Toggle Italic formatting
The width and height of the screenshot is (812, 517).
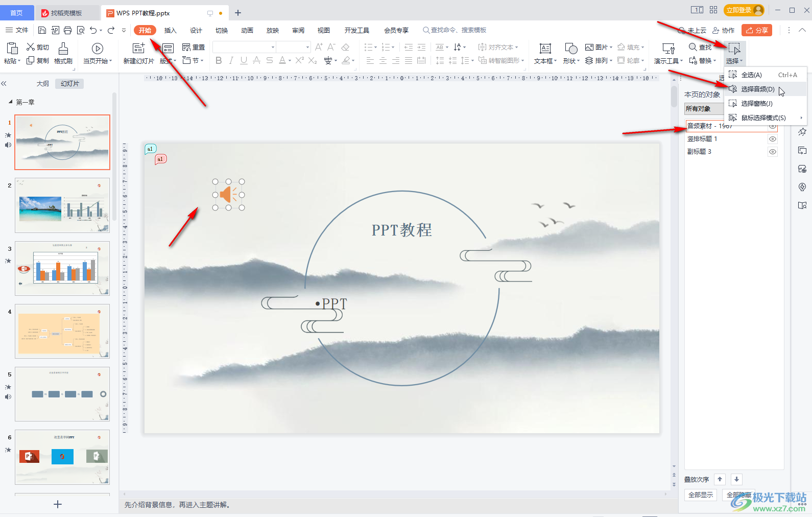coord(231,60)
